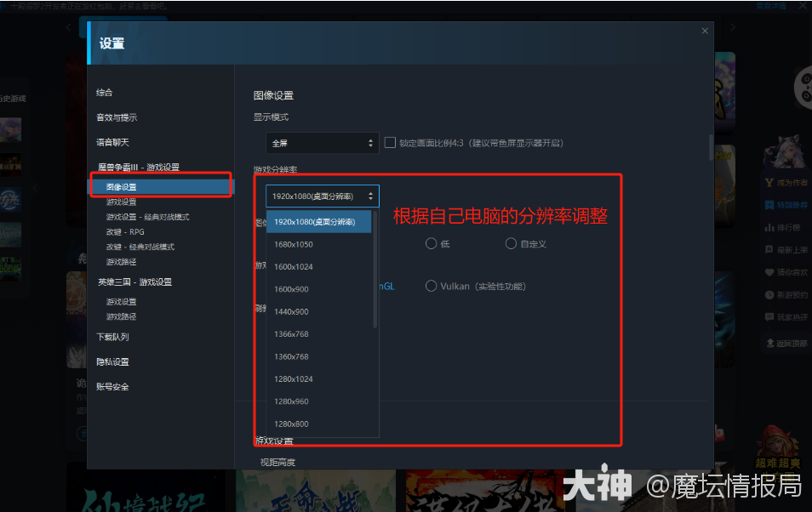This screenshot has height=512, width=812.
Task: Select 自定义 custom graphics option
Action: [512, 243]
